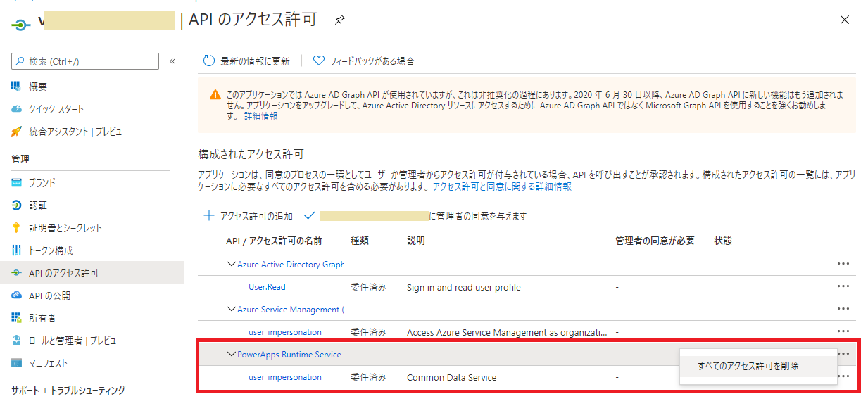The height and width of the screenshot is (406, 868).
Task: Click the 認証 icon
Action: point(16,205)
